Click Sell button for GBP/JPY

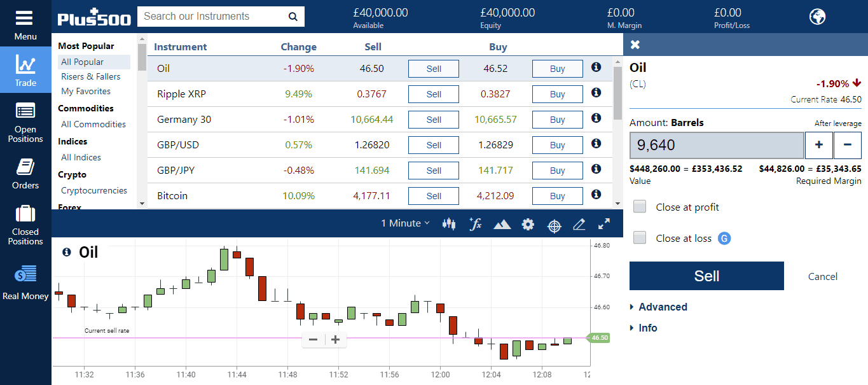click(434, 171)
